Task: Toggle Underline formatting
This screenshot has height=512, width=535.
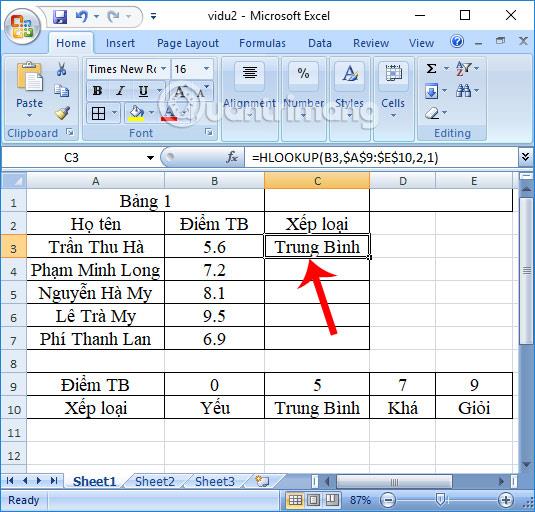Action: (143, 91)
